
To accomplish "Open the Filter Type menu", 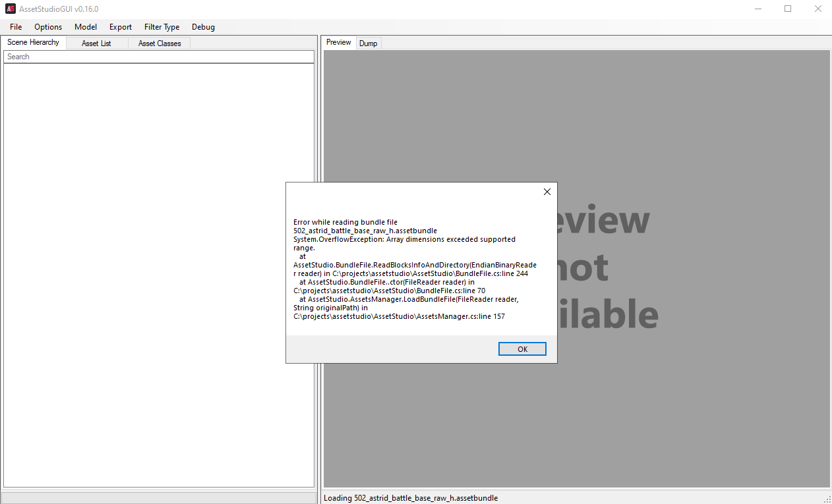I will coord(161,27).
